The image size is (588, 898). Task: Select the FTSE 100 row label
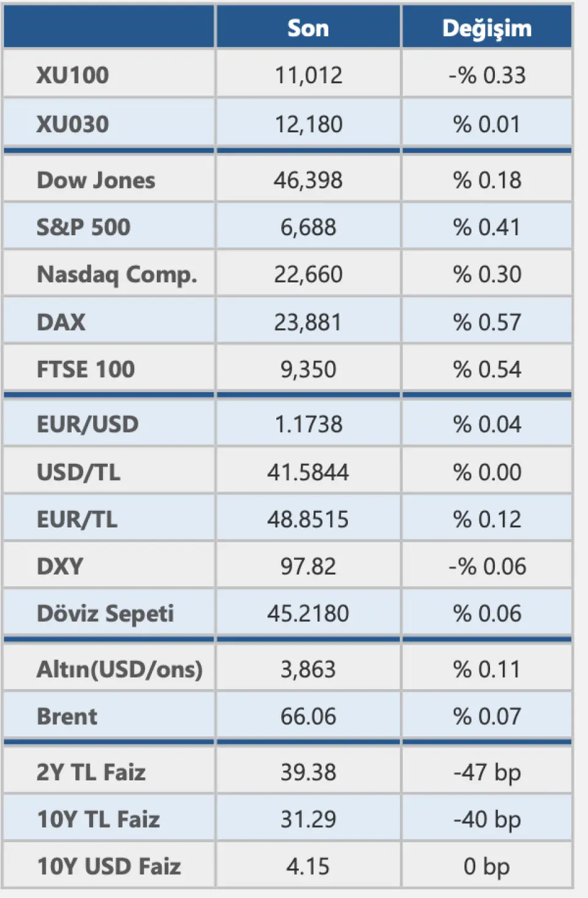pyautogui.click(x=86, y=369)
